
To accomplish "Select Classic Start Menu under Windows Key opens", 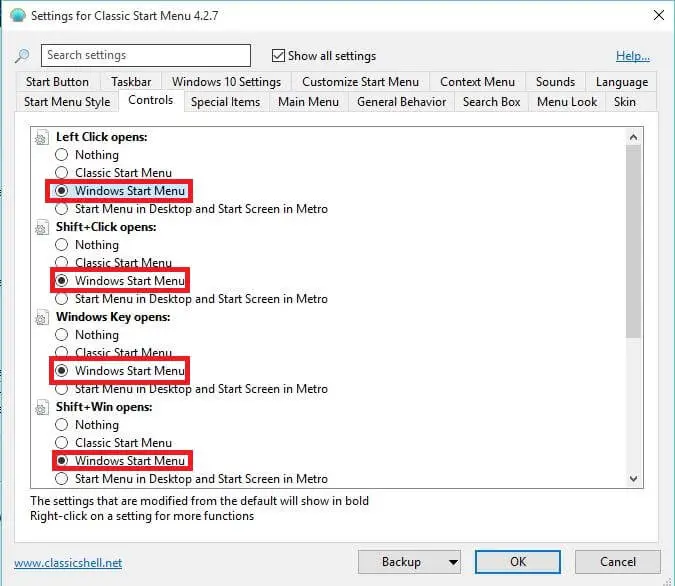I will pyautogui.click(x=62, y=353).
